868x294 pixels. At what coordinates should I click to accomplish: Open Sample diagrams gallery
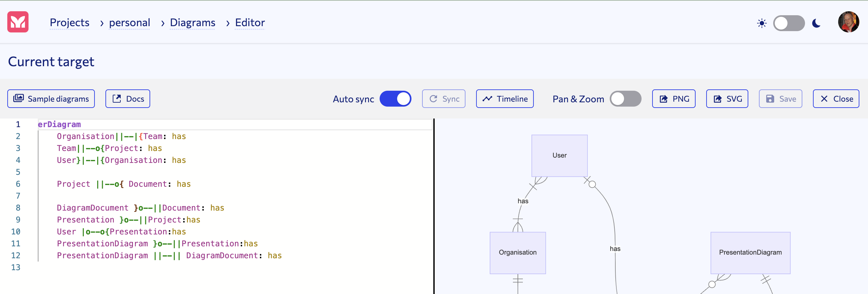tap(51, 99)
